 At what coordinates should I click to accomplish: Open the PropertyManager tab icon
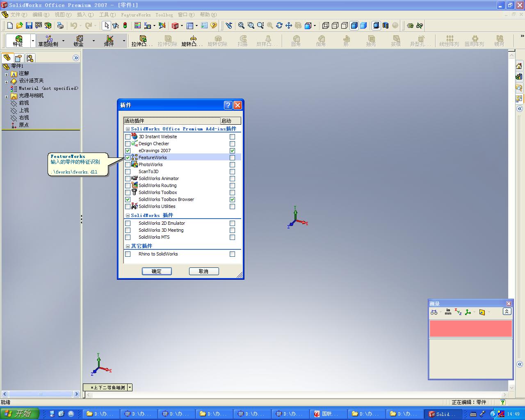click(18, 58)
